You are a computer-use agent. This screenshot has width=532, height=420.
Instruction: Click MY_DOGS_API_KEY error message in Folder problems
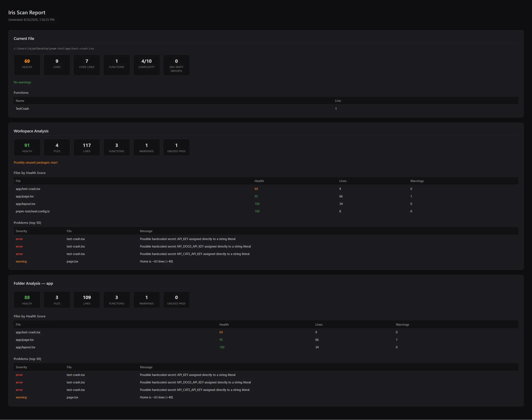pos(195,382)
